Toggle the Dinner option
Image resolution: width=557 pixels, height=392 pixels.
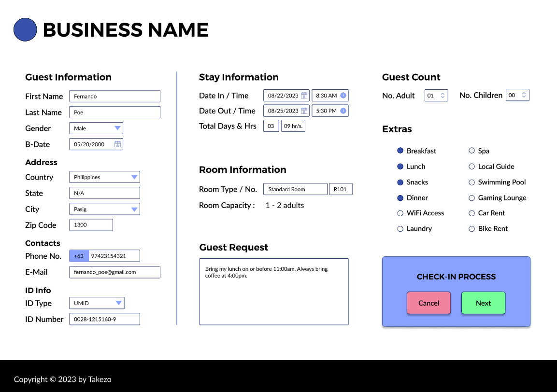(400, 198)
